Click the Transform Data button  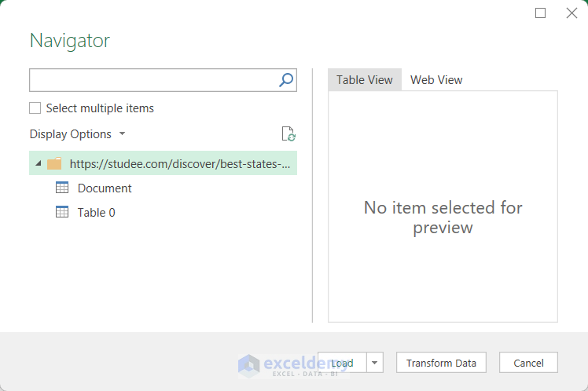tap(441, 363)
